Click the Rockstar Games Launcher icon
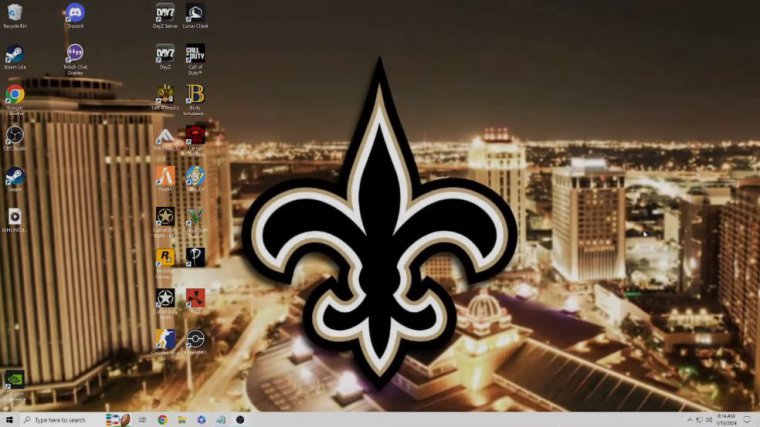Viewport: 760px width, 427px height. point(165,257)
